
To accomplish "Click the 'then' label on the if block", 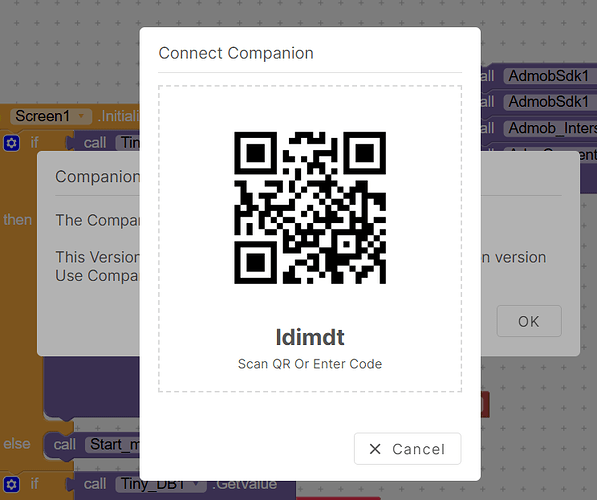I will (x=18, y=220).
